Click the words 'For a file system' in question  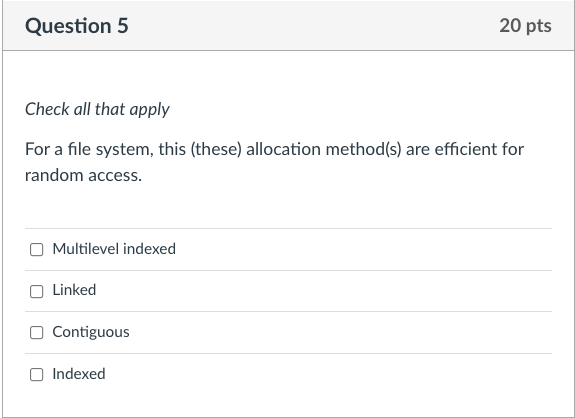89,149
